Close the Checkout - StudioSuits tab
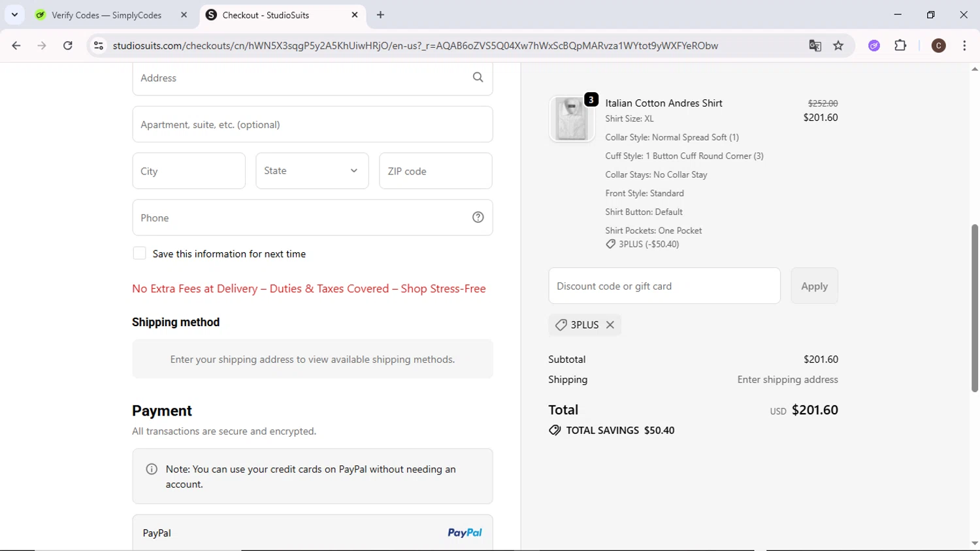Image resolution: width=980 pixels, height=551 pixels. [355, 14]
